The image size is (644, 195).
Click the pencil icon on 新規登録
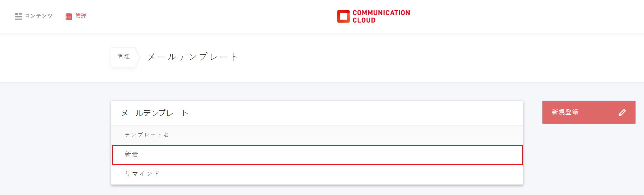(622, 113)
